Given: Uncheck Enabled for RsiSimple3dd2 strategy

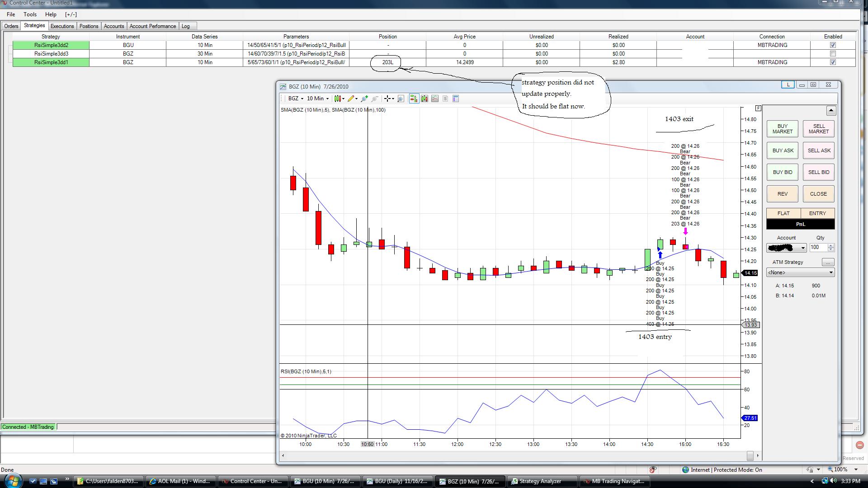Looking at the screenshot, I should (x=833, y=45).
